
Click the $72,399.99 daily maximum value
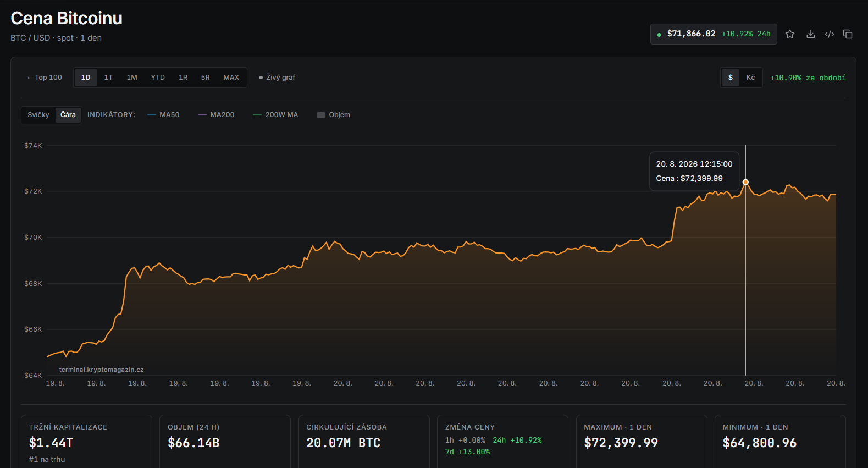point(621,443)
